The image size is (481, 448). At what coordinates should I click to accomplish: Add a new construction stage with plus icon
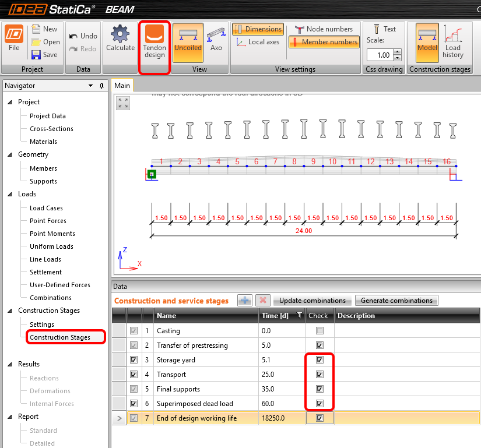[x=245, y=301]
